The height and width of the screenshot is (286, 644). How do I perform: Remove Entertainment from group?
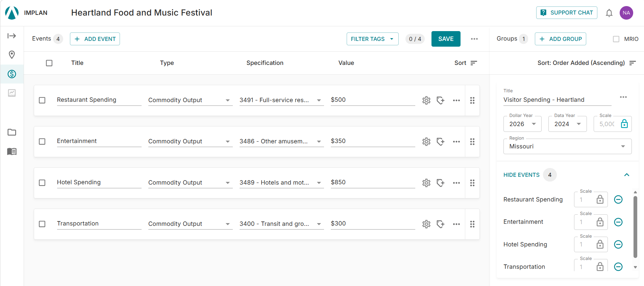pos(618,222)
